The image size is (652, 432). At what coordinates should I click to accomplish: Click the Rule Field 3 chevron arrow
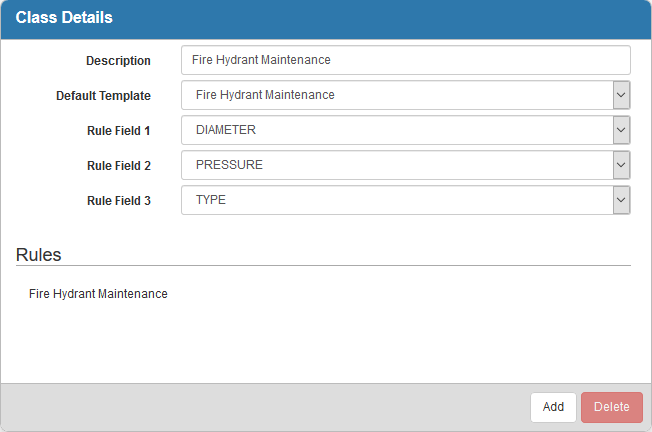pos(621,200)
